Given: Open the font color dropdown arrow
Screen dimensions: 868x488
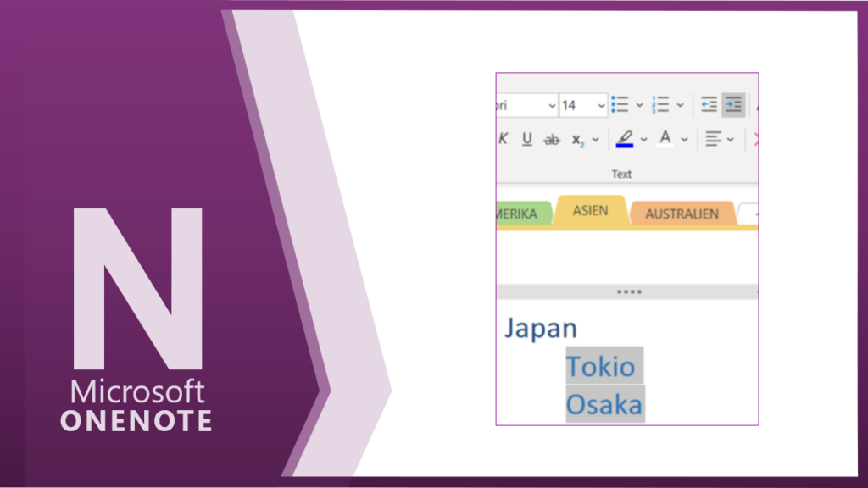Looking at the screenshot, I should coord(684,139).
